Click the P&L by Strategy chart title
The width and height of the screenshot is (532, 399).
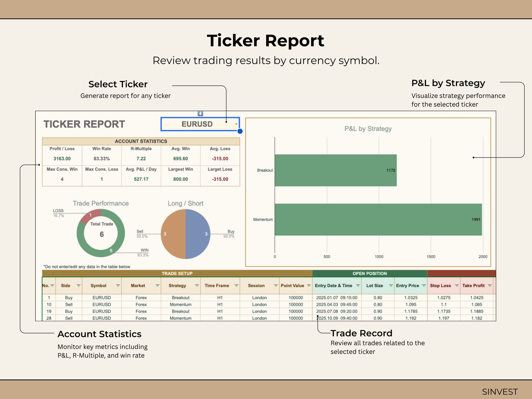[x=368, y=129]
